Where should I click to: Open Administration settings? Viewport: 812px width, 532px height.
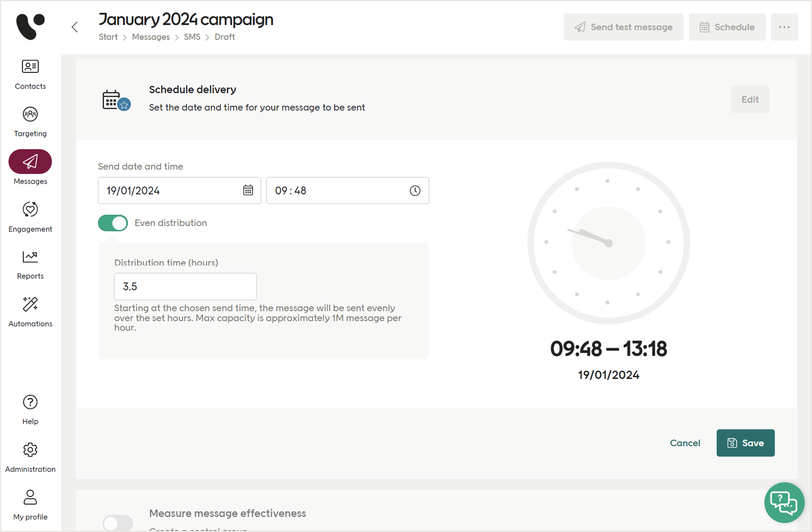[x=30, y=457]
